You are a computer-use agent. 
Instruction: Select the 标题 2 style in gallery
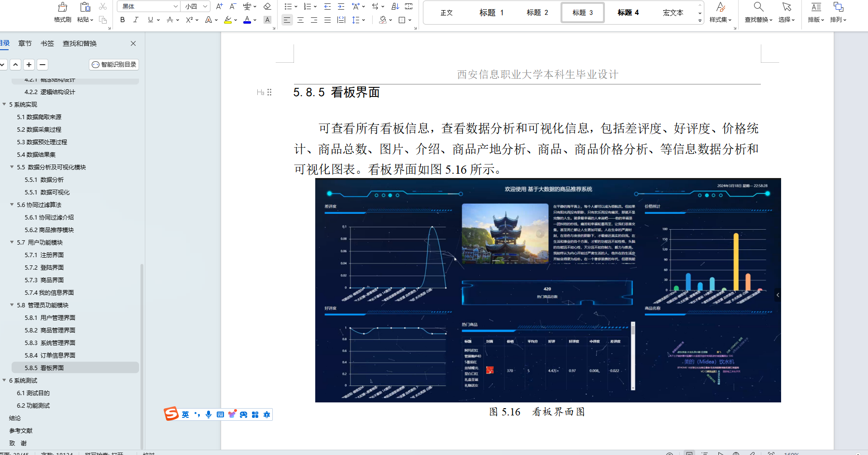pyautogui.click(x=537, y=13)
